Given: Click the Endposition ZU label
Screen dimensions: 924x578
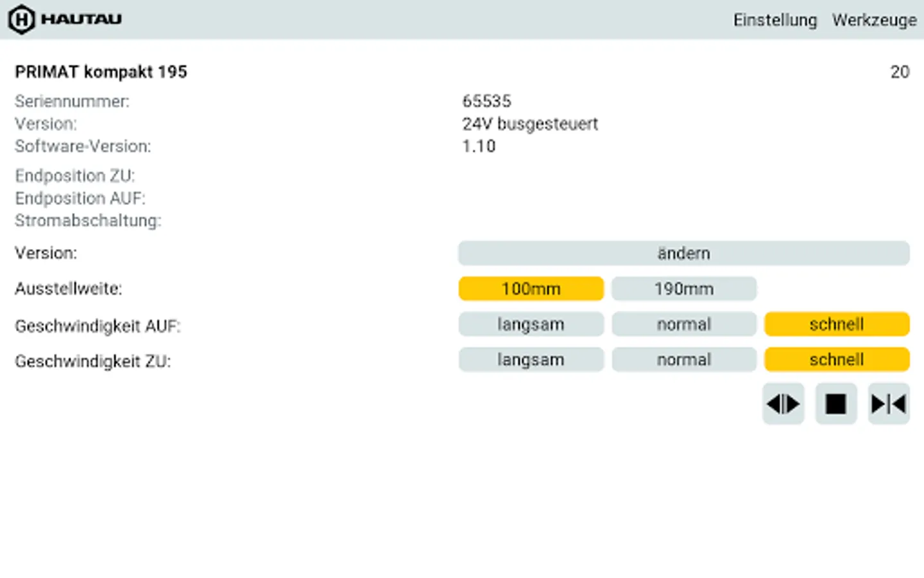Looking at the screenshot, I should [x=75, y=176].
